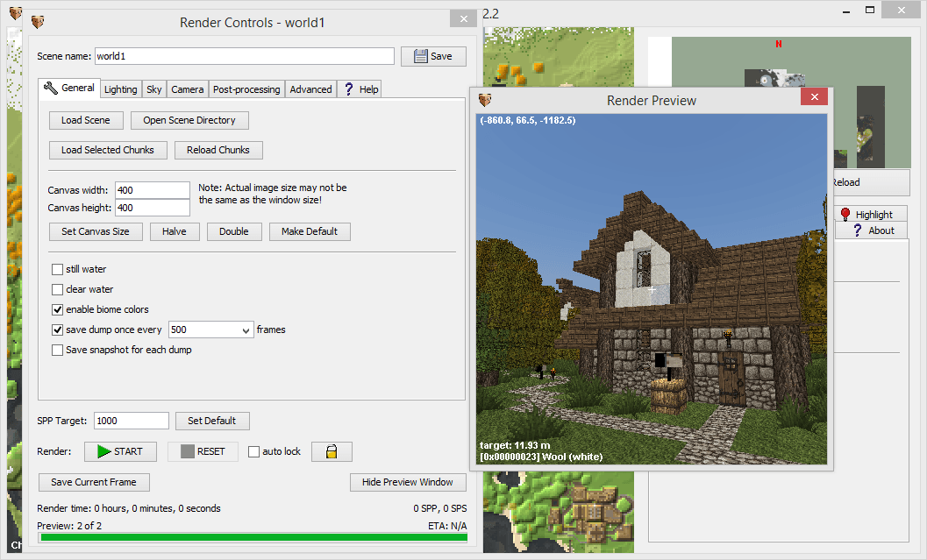Click the Canvas width field
927x560 pixels.
coord(153,190)
